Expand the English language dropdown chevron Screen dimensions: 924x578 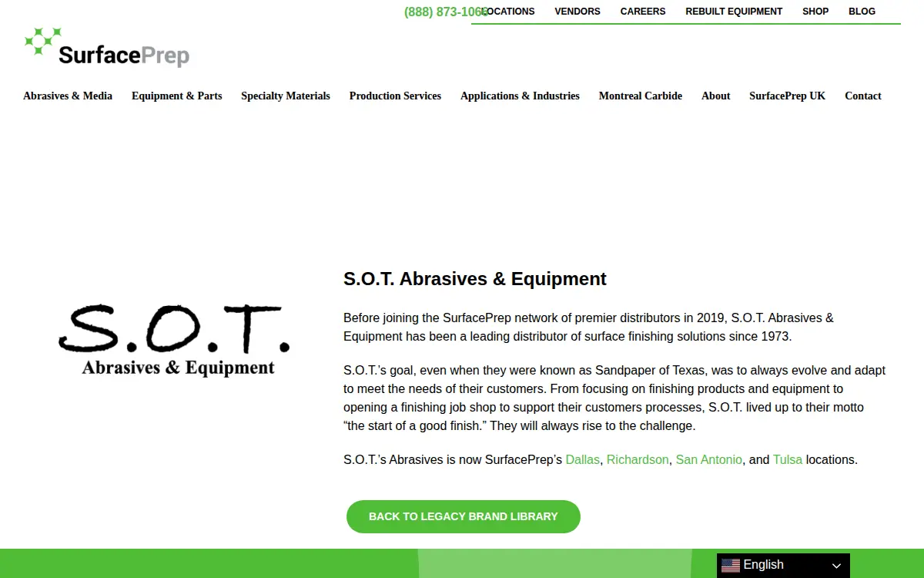[x=837, y=566]
